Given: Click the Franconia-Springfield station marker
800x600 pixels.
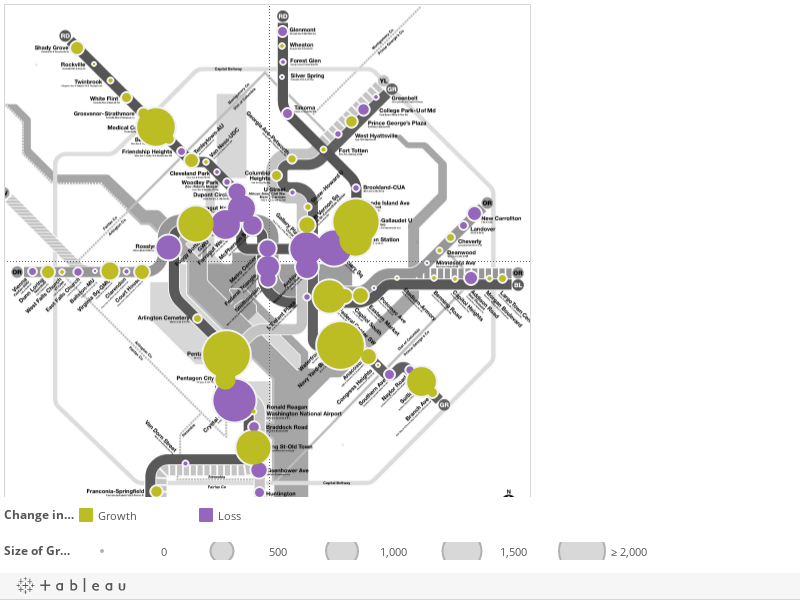Looking at the screenshot, I should pyautogui.click(x=156, y=491).
